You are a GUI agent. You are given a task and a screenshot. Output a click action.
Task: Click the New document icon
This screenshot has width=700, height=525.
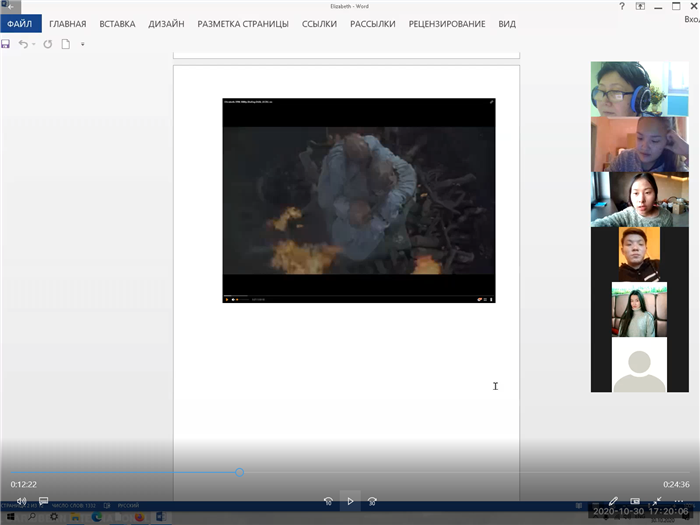[x=66, y=44]
